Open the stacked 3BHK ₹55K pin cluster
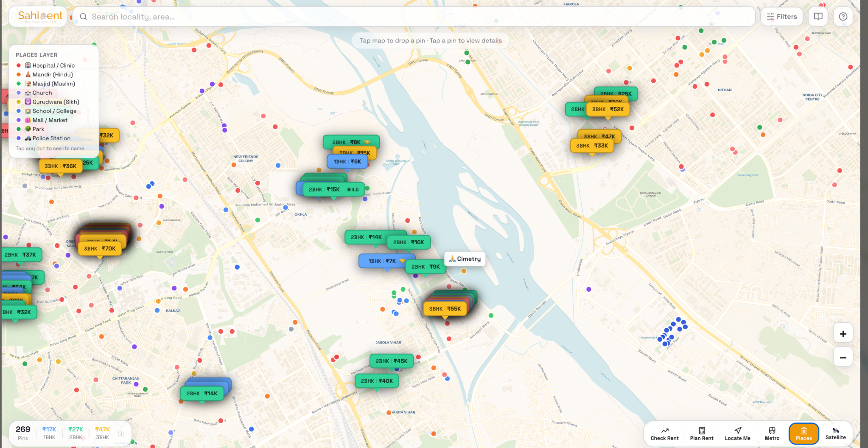 click(x=445, y=309)
